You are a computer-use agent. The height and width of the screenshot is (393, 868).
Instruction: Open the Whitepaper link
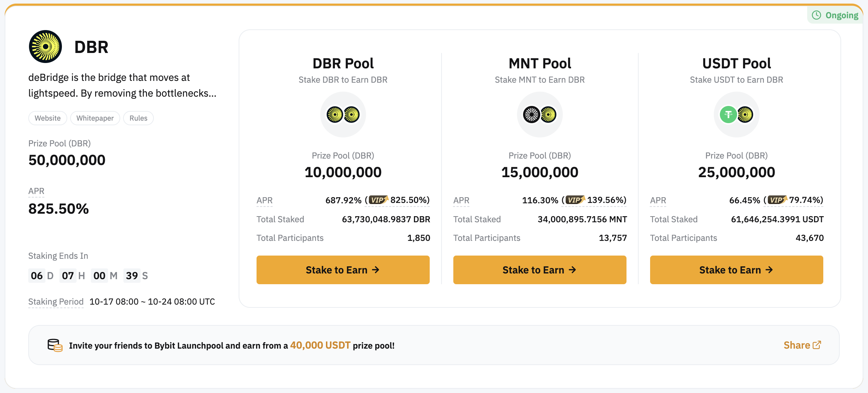click(x=95, y=118)
